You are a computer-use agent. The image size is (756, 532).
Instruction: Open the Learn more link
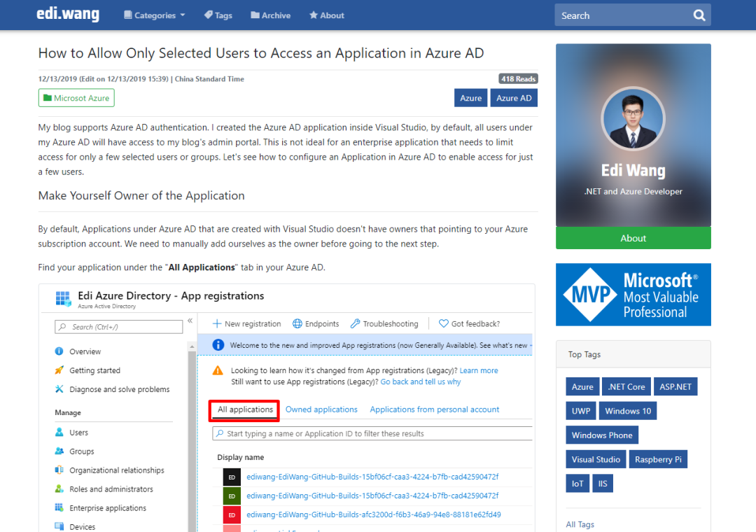point(479,370)
